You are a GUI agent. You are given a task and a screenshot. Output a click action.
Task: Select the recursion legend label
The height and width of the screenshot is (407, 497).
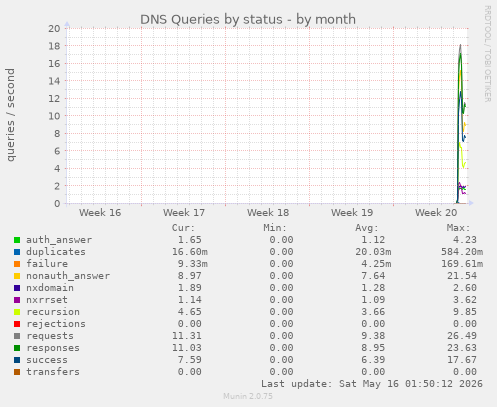53,312
